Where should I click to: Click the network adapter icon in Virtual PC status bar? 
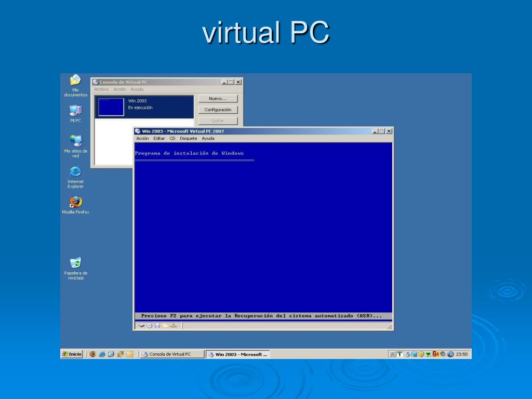(174, 326)
